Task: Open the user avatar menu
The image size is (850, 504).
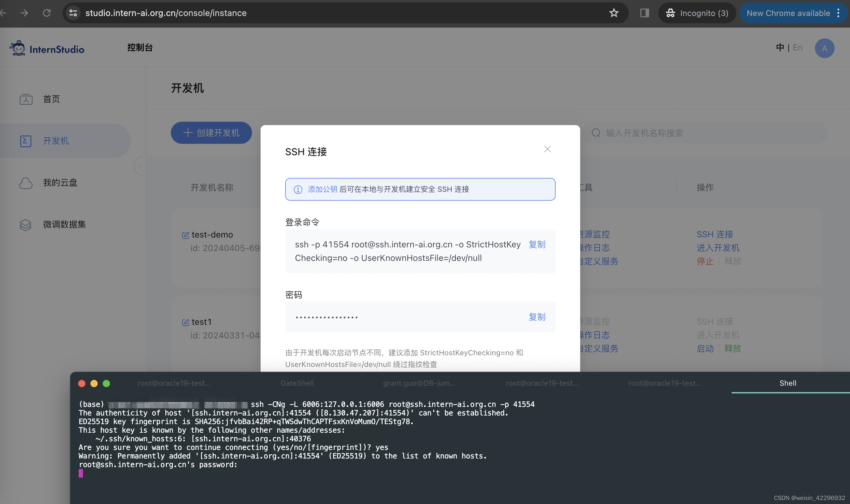Action: [824, 48]
